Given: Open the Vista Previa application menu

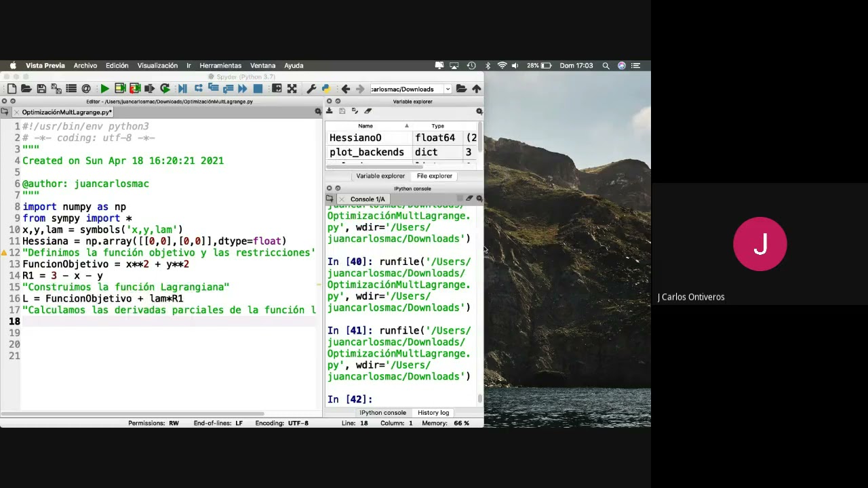Looking at the screenshot, I should click(x=45, y=66).
